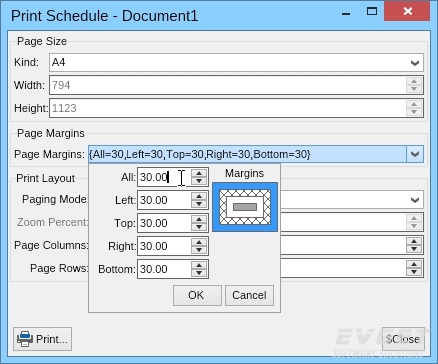Viewport: 438px width, 364px height.
Task: Select the Page Margins text box
Action: click(x=247, y=154)
